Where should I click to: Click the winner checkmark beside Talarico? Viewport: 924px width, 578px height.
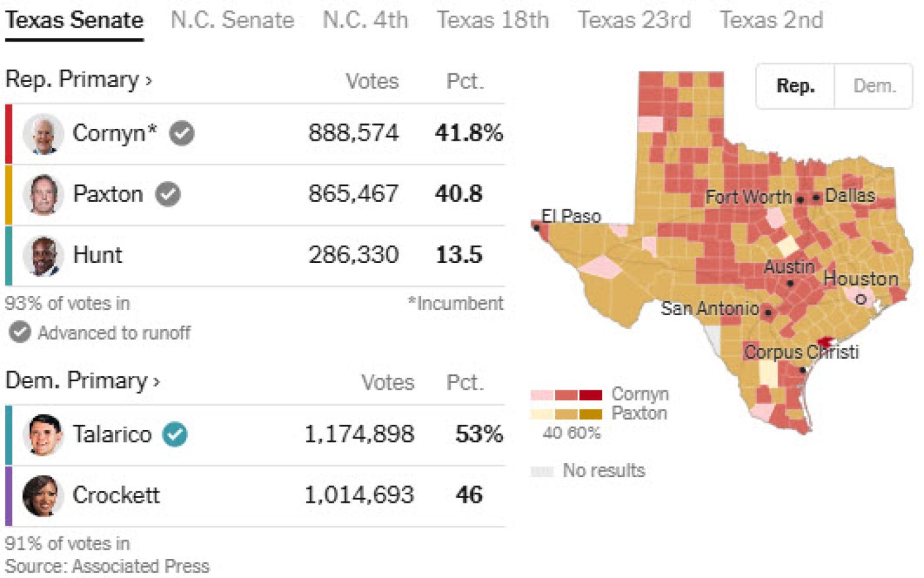click(176, 435)
